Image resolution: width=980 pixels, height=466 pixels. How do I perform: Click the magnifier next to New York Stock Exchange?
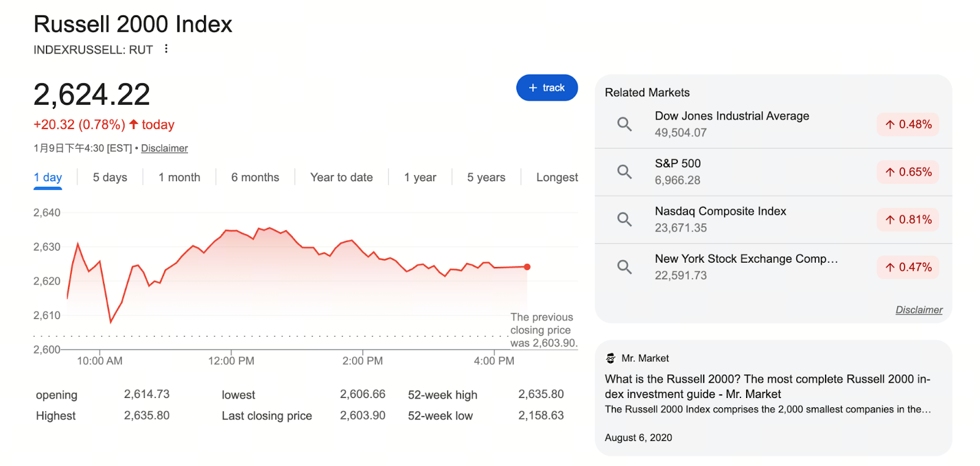pos(624,267)
